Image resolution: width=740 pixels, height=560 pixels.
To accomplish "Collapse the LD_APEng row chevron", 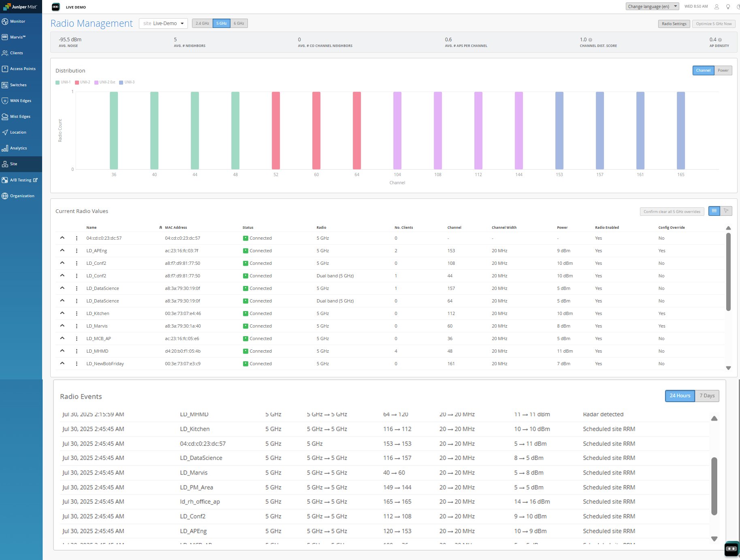I will pyautogui.click(x=62, y=251).
